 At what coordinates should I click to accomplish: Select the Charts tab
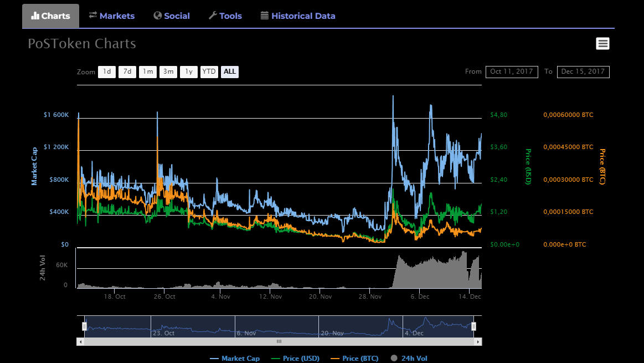point(50,16)
